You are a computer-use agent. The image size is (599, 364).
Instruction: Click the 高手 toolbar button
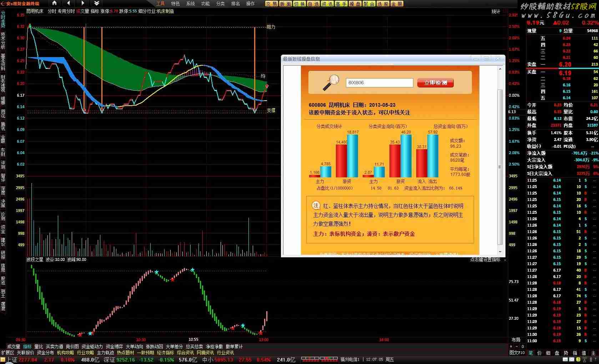point(341,4)
